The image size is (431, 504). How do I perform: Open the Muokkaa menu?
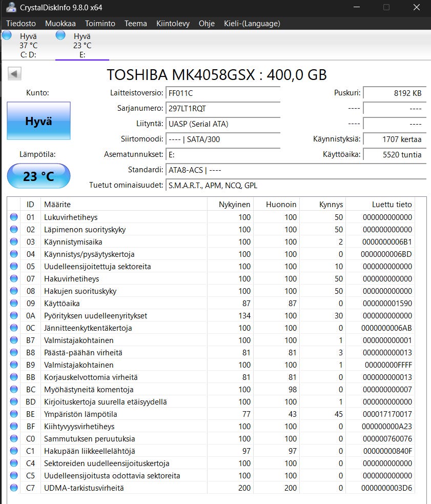(x=60, y=24)
